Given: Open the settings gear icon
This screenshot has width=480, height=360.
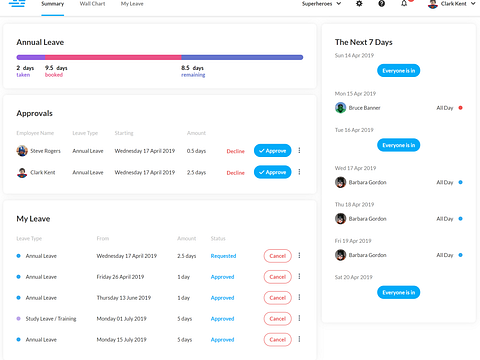Looking at the screenshot, I should pyautogui.click(x=359, y=4).
